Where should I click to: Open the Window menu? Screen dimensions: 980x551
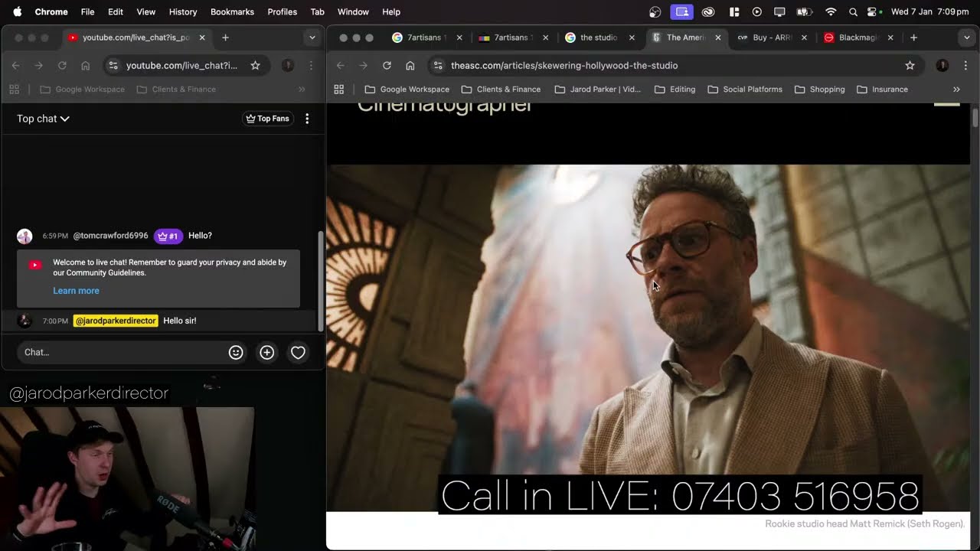(x=353, y=11)
